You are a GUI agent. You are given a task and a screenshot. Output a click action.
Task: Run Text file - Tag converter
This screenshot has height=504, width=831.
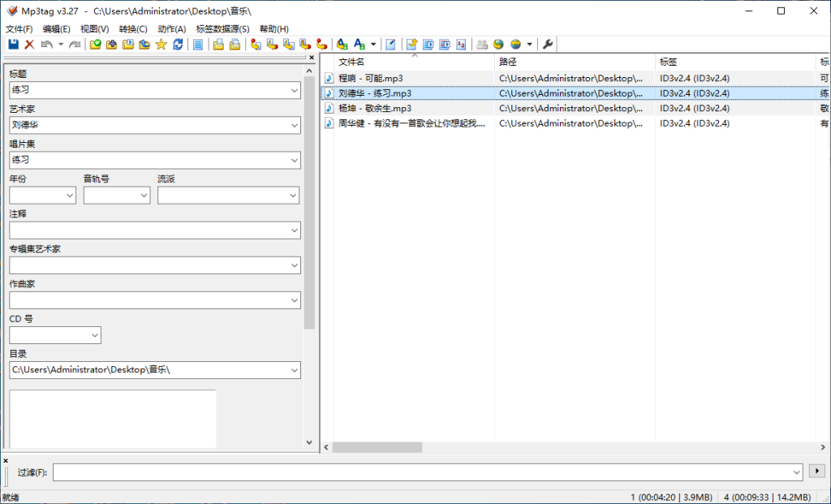click(x=305, y=45)
